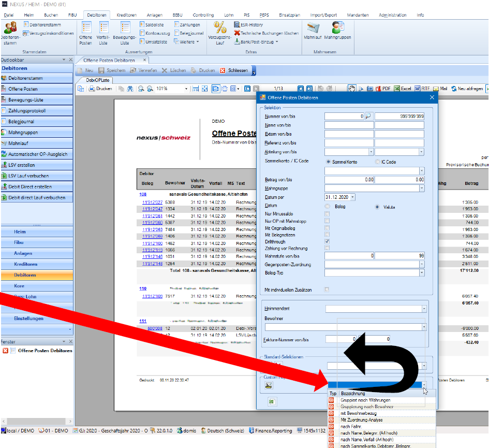Image resolution: width=489 pixels, height=448 pixels.
Task: Open the Datei menu
Action: pos(9,15)
